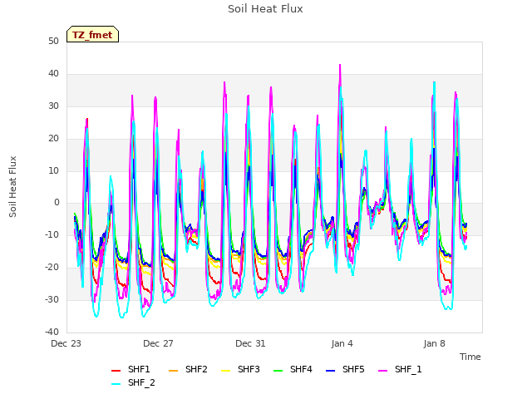Click the 'Soil Heat Flux' chart title
The image size is (532, 399).
(265, 9)
